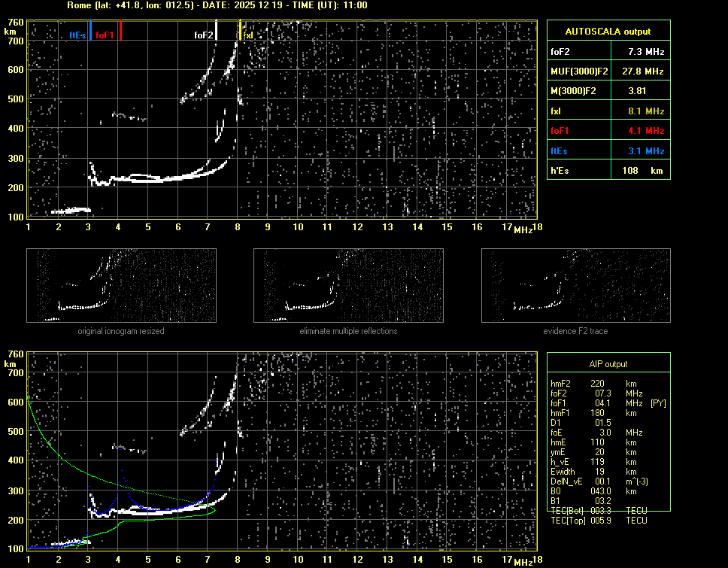
Task: Click the blue ftEs 3.1 MHz row
Action: (608, 150)
